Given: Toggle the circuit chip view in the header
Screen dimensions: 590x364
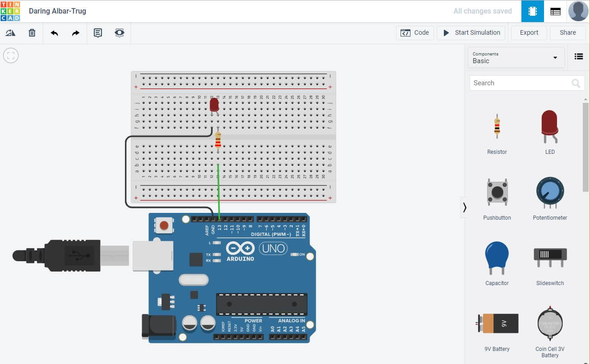Looking at the screenshot, I should coord(532,11).
